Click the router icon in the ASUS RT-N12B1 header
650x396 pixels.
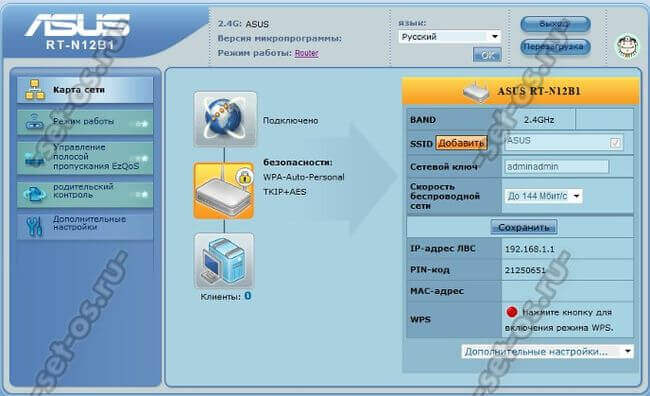click(476, 92)
